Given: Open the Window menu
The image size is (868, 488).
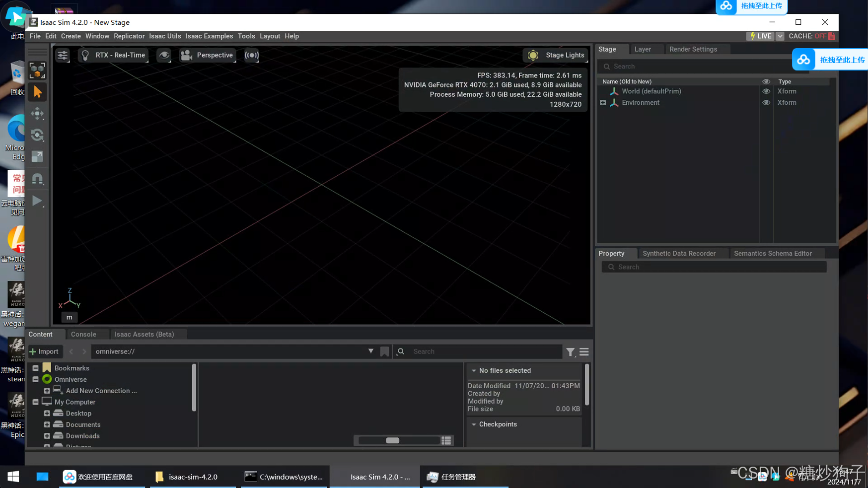Looking at the screenshot, I should click(97, 36).
